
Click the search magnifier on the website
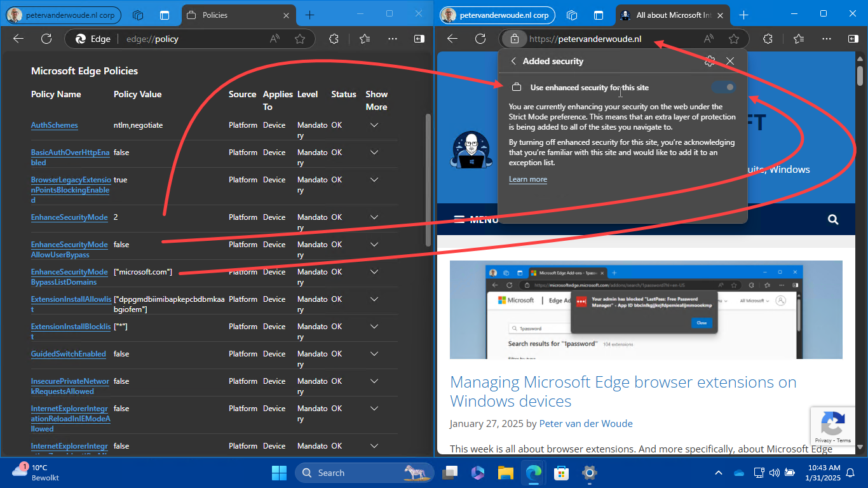(833, 220)
